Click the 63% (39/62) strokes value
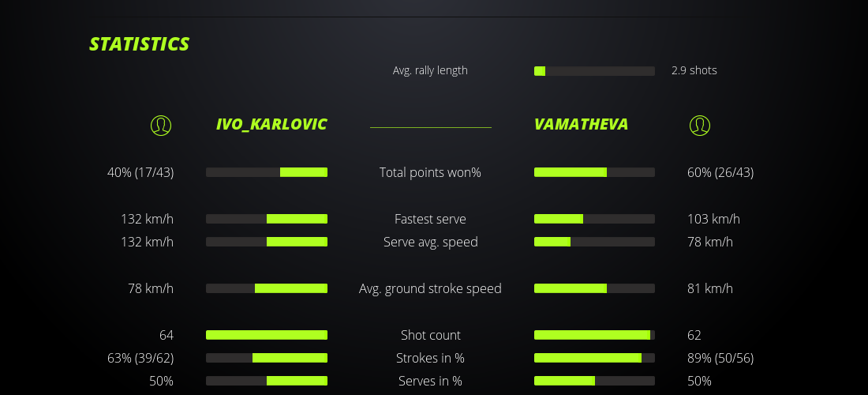The width and height of the screenshot is (868, 395). 140,358
